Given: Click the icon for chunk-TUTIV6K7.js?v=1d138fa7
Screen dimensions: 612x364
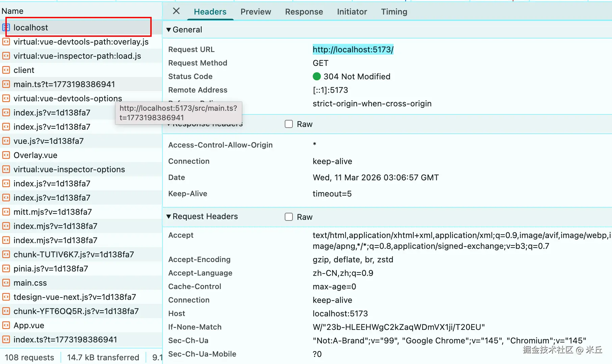Looking at the screenshot, I should (x=6, y=254).
